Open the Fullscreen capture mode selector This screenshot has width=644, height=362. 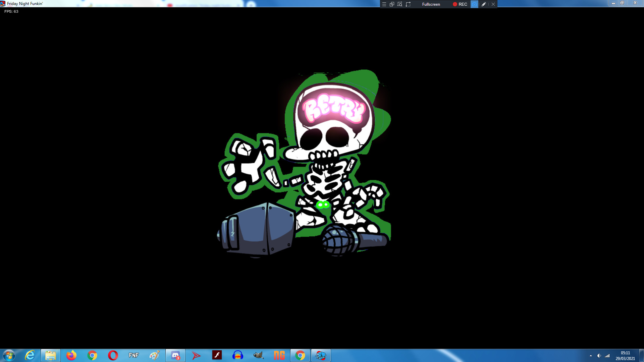click(x=431, y=4)
